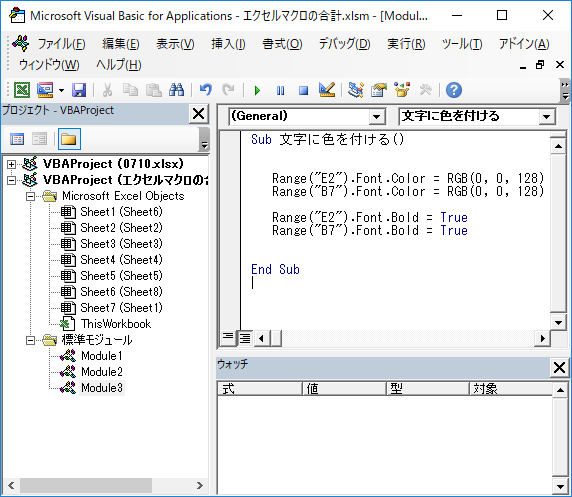572x497 pixels.
Task: Stop execution with the Reset square icon
Action: click(x=303, y=90)
